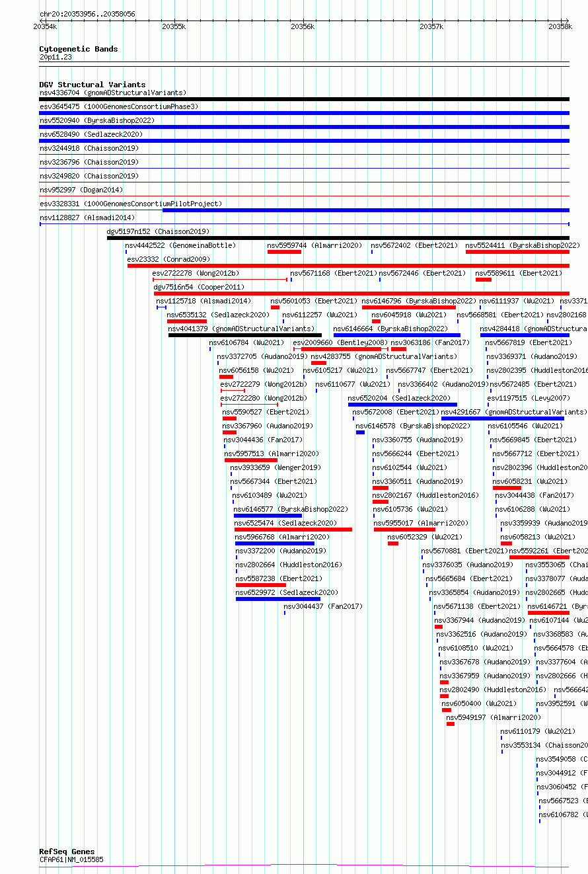Click the 20355k ruler tick label
The image size is (588, 874).
click(x=174, y=26)
